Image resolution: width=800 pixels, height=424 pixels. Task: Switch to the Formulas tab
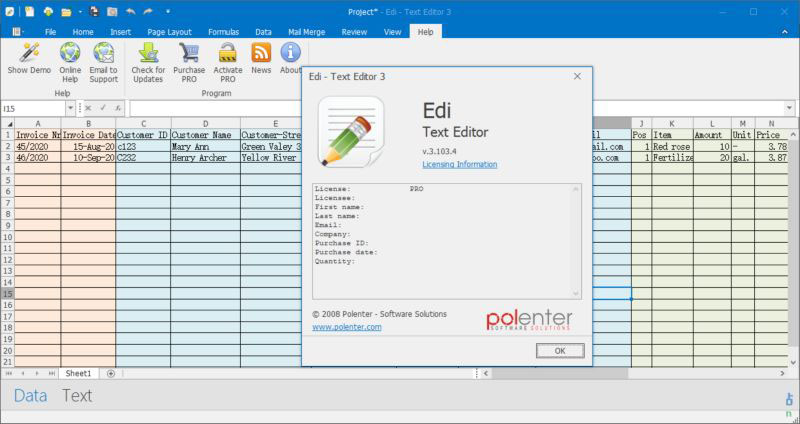(x=223, y=32)
